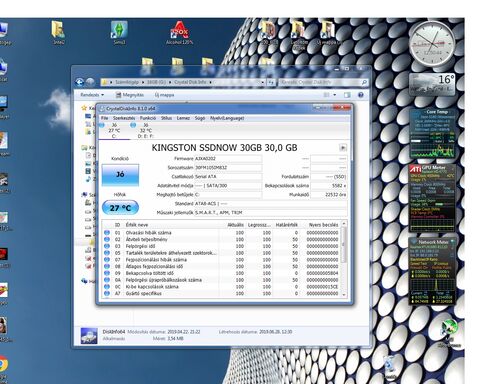
Task: Click the next disk arrow beside KINGSTON title
Action: point(342,147)
